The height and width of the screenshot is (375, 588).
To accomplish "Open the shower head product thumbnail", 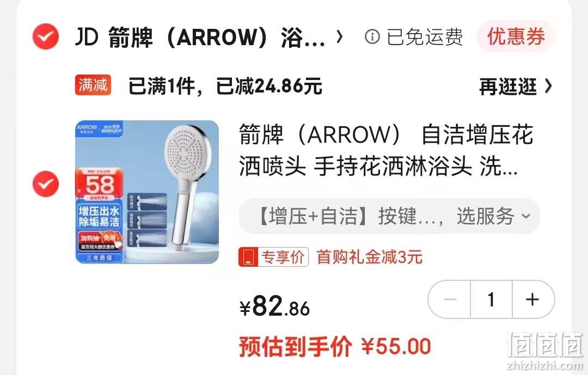I will pos(147,192).
